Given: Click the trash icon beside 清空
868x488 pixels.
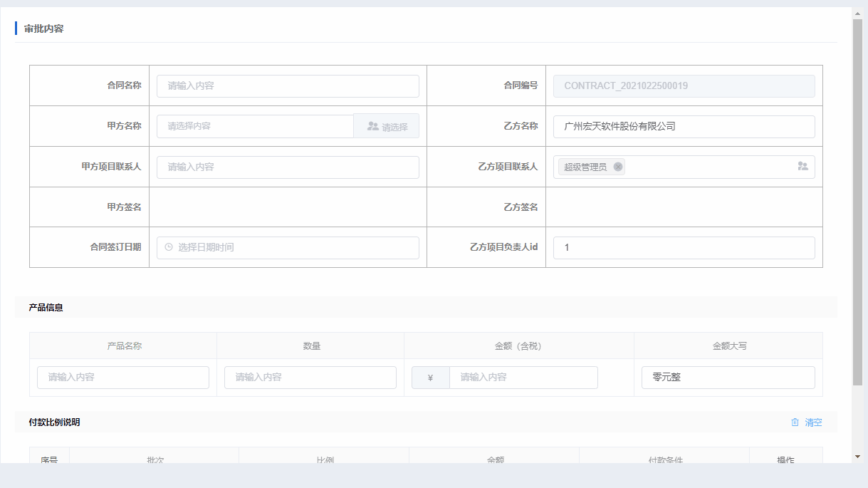Looking at the screenshot, I should tap(795, 422).
